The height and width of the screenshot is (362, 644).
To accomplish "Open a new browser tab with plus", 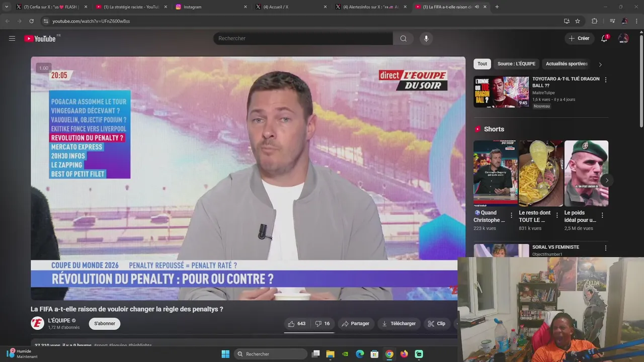I will [x=497, y=7].
